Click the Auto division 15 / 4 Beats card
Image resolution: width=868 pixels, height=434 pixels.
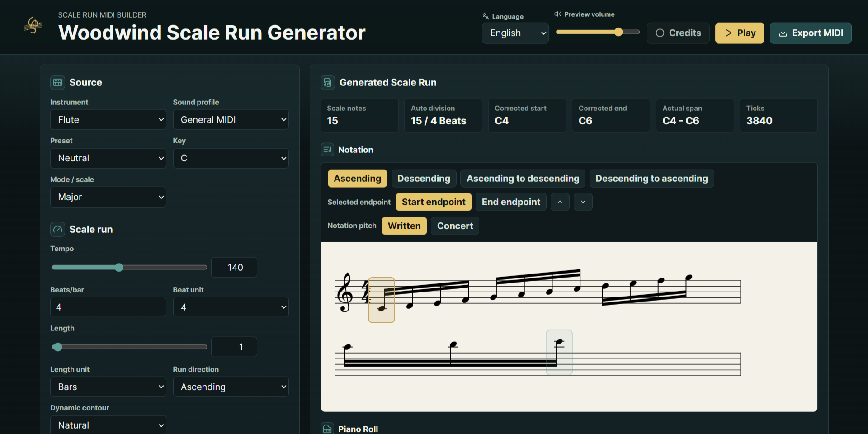point(443,115)
